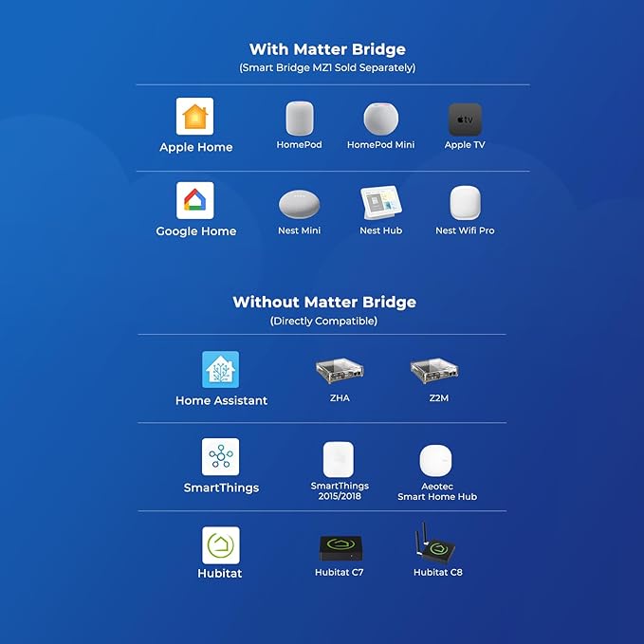Select the SmartThings app icon
The height and width of the screenshot is (644, 644).
pyautogui.click(x=221, y=456)
